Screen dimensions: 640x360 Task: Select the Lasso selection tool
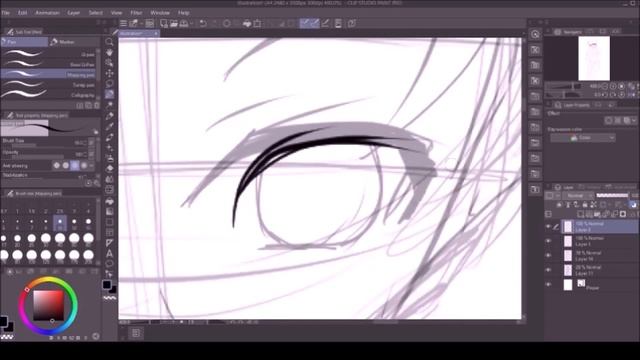109,84
